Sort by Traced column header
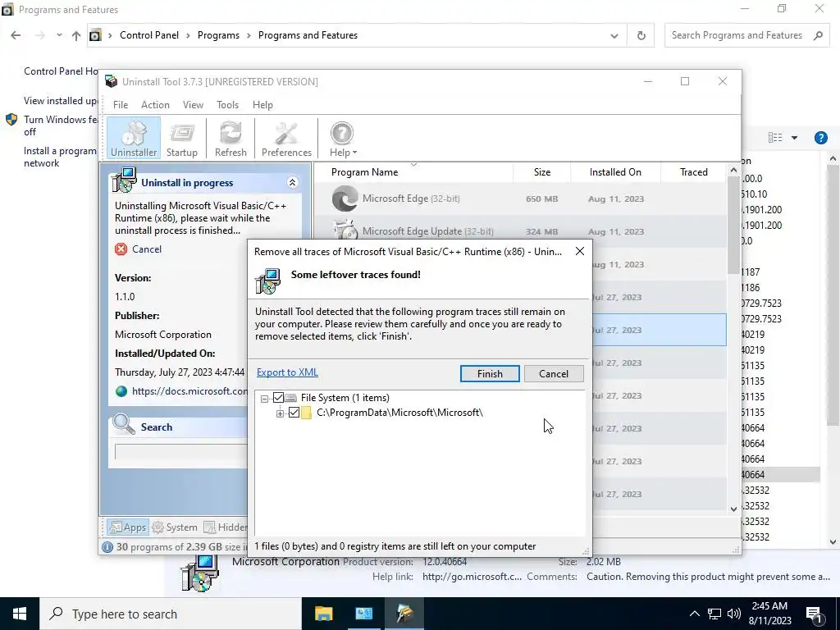 (x=694, y=172)
